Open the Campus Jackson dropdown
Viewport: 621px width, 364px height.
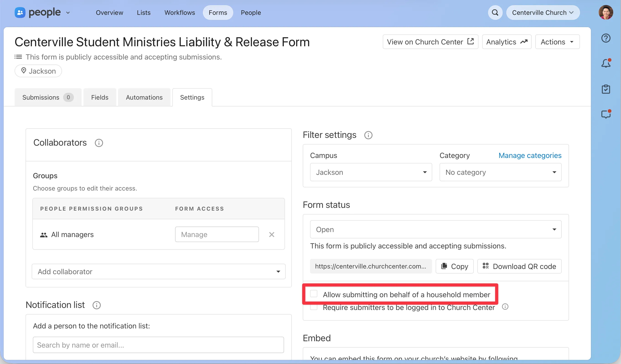point(371,172)
